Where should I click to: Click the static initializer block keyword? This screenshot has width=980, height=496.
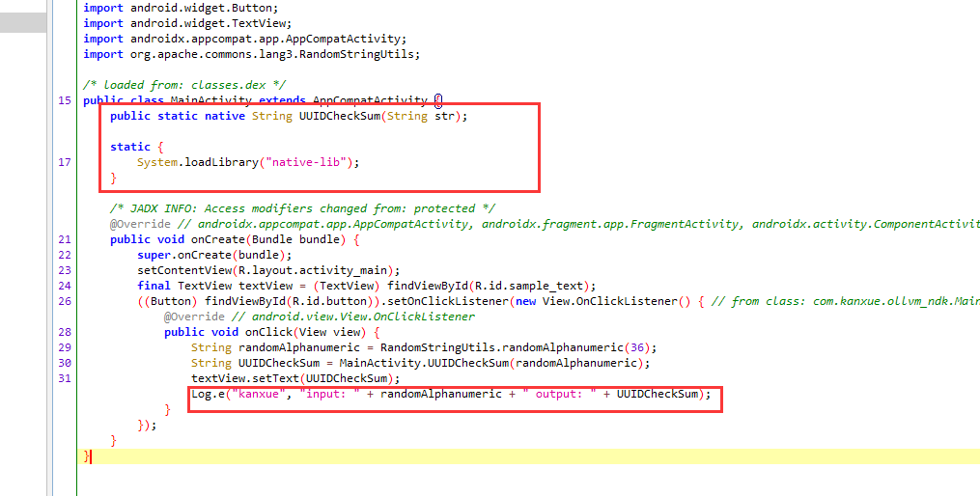tap(130, 147)
